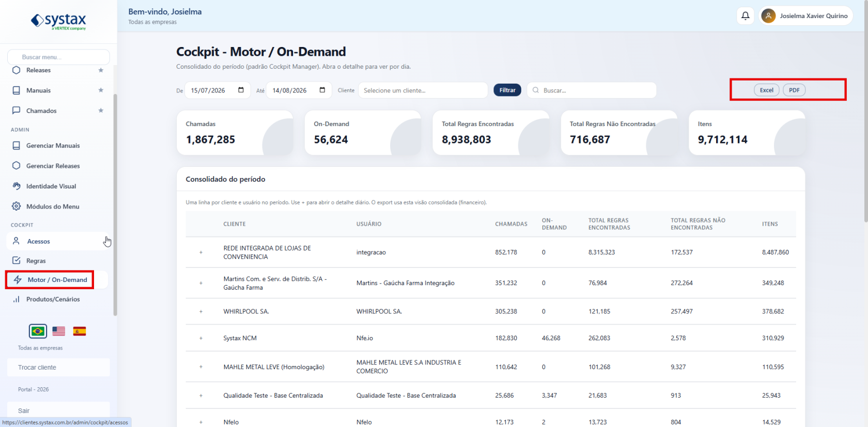Expand the Qualidade Teste row details
Screen dimensions: 868x427
201,396
